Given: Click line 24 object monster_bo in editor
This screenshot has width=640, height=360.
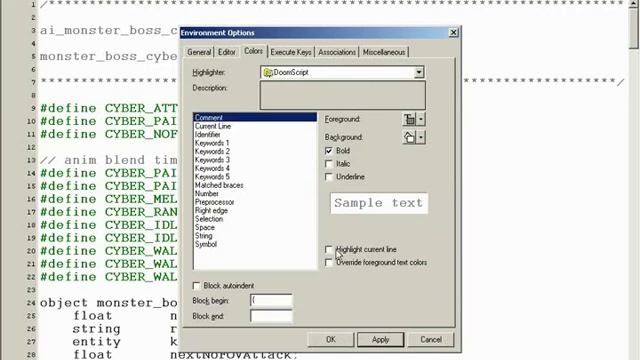Looking at the screenshot, I should [109, 303].
